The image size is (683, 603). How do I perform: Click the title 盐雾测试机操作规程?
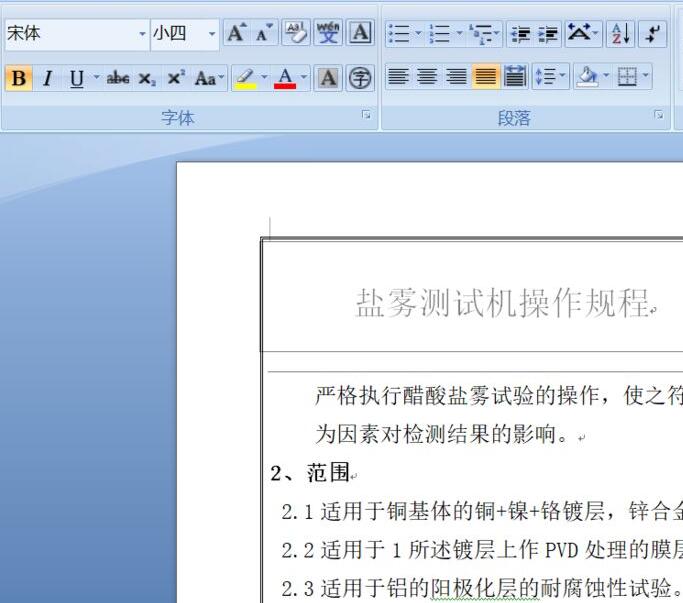pos(503,303)
